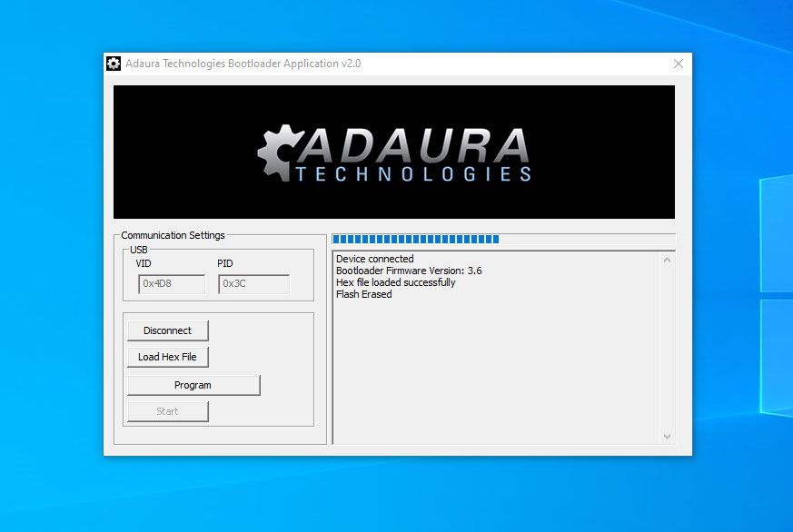The height and width of the screenshot is (532, 793).
Task: Click the blue programming progress bar
Action: (x=416, y=240)
